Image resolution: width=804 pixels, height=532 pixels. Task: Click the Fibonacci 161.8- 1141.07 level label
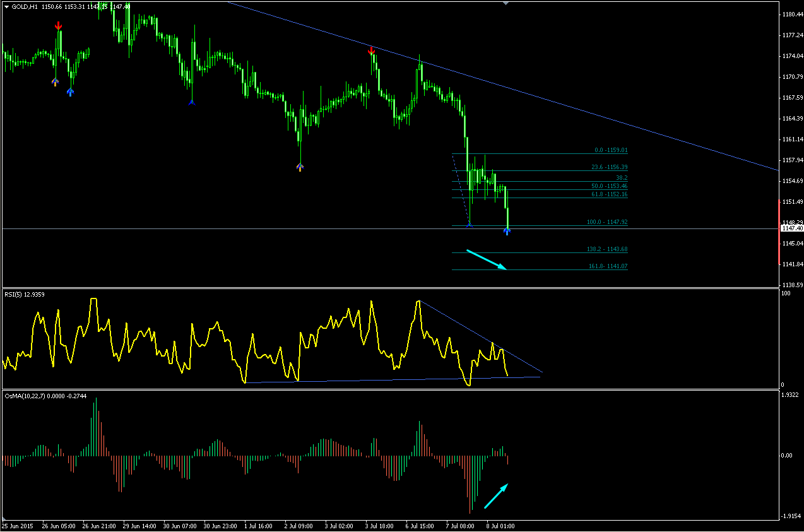pos(608,266)
